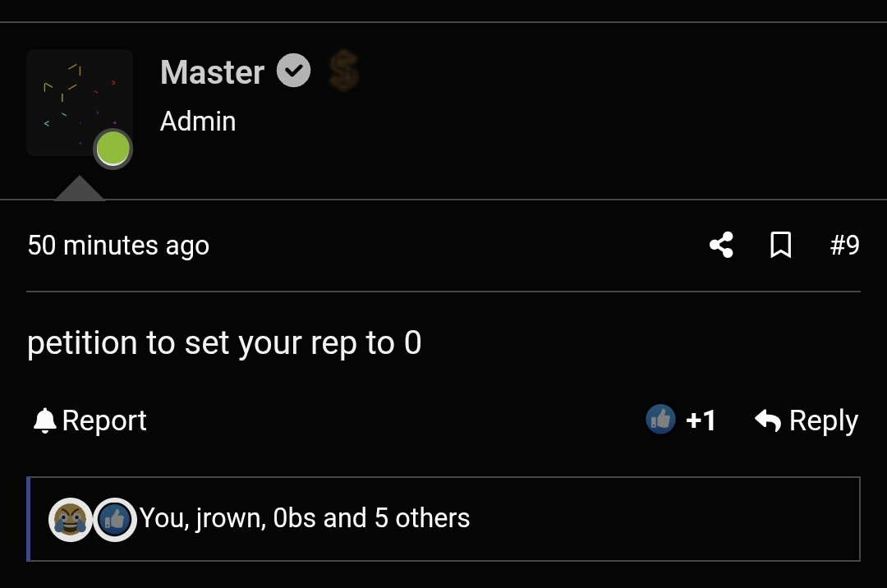Click the verified checkmark badge beside Master
Image resolution: width=887 pixels, height=588 pixels.
coord(293,71)
